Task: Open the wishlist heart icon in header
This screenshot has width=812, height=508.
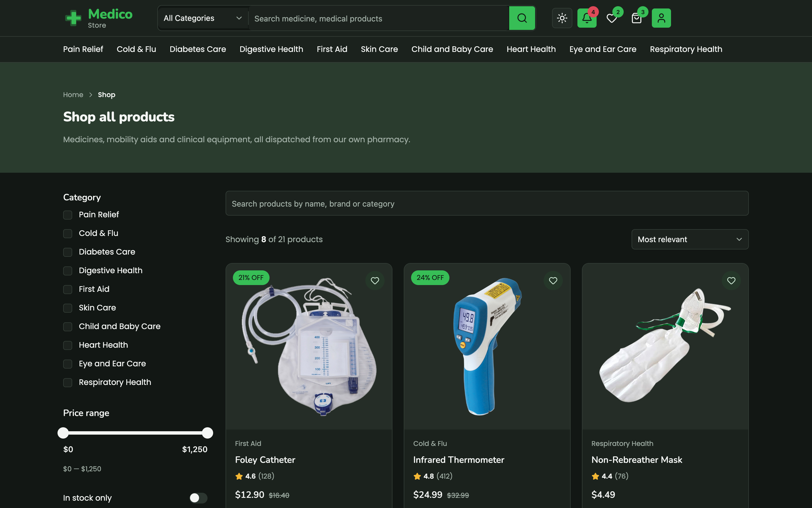Action: click(x=612, y=18)
